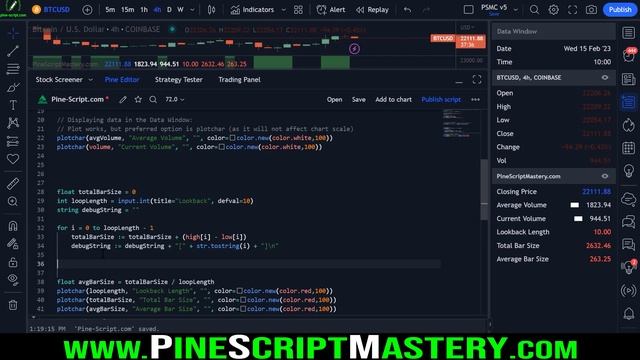This screenshot has width=640, height=360.
Task: Open the chart style candles selector
Action: pos(211,10)
